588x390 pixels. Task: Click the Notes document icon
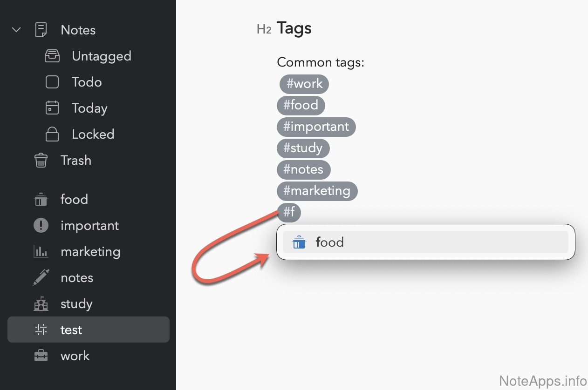[41, 30]
